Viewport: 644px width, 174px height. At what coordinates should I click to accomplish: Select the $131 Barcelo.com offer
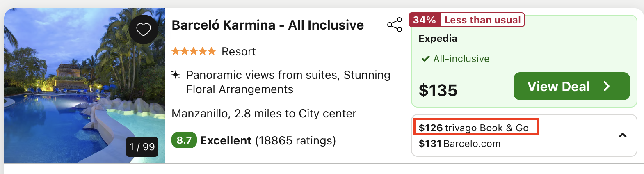point(459,144)
